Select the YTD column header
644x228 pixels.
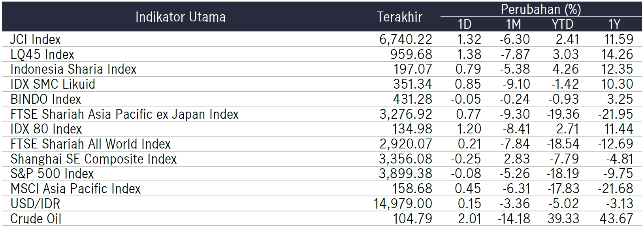pyautogui.click(x=562, y=25)
